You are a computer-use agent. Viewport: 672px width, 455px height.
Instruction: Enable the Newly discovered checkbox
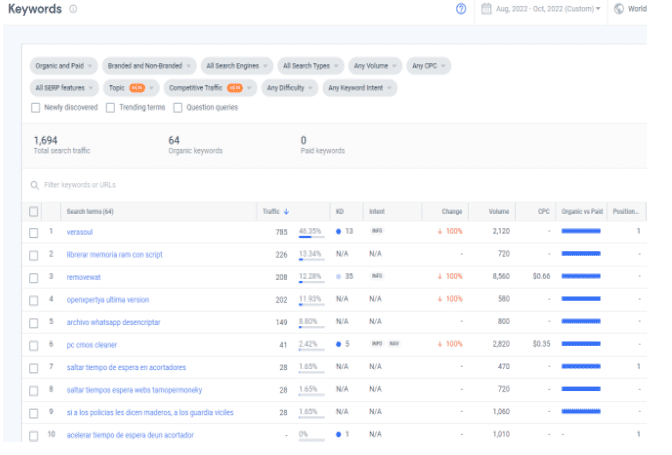tap(36, 107)
